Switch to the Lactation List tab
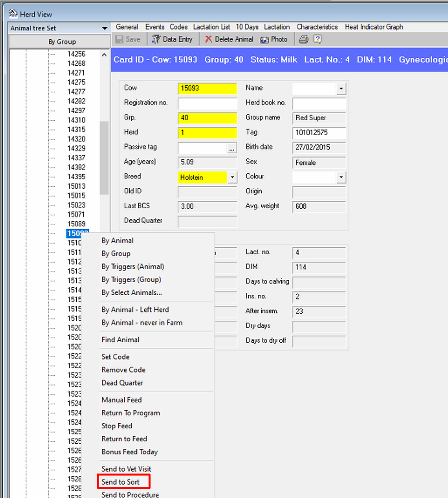The height and width of the screenshot is (498, 448). [211, 27]
